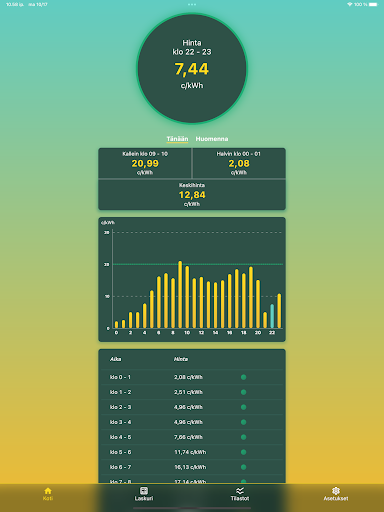Tap the three-dot multitasking menu at top

[x=192, y=4]
